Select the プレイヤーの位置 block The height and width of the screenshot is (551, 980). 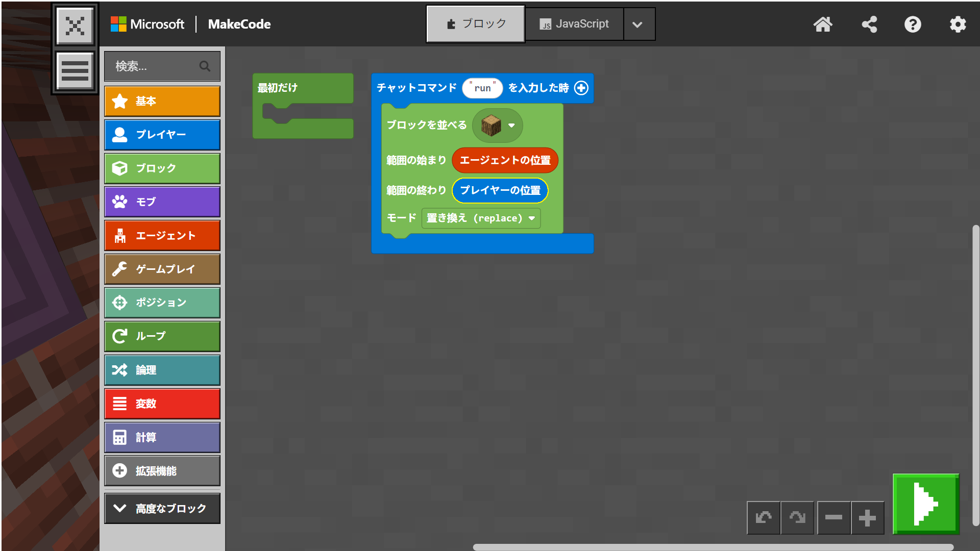tap(500, 190)
